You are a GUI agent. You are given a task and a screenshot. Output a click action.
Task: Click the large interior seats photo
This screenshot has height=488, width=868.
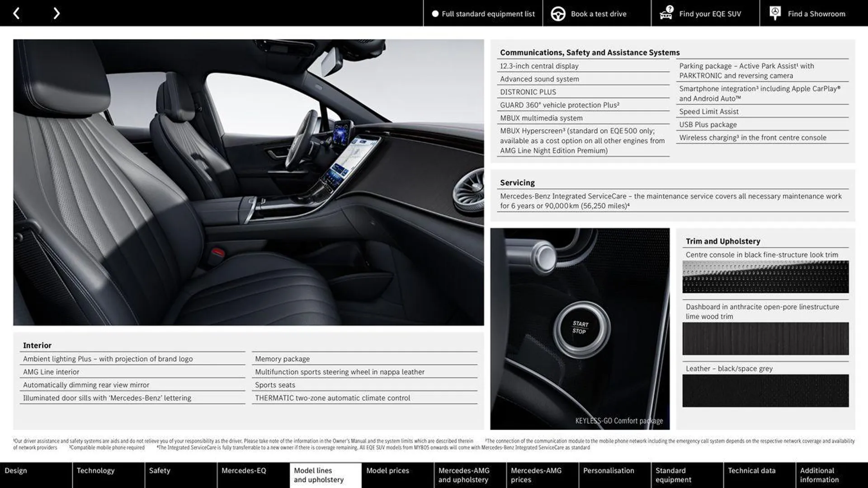248,182
